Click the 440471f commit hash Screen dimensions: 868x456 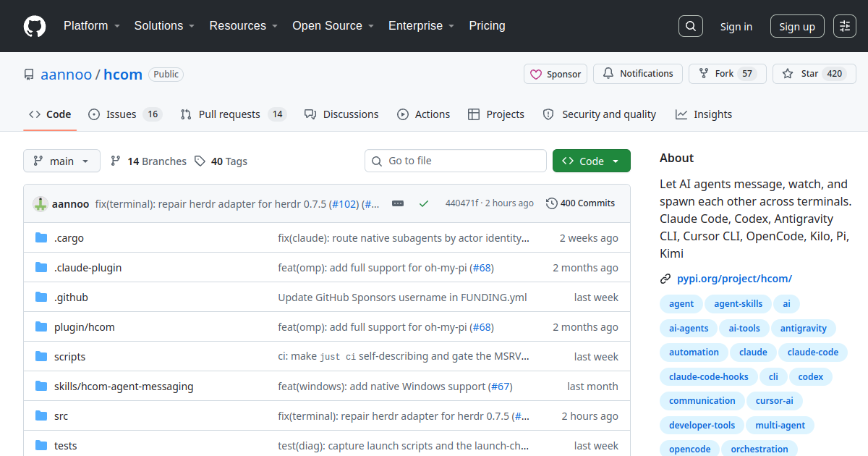click(461, 203)
